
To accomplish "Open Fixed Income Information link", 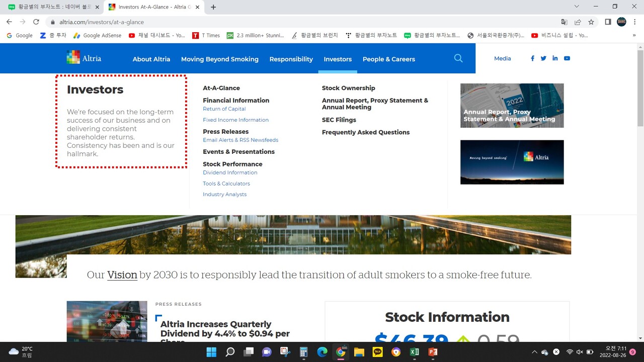I will [235, 120].
